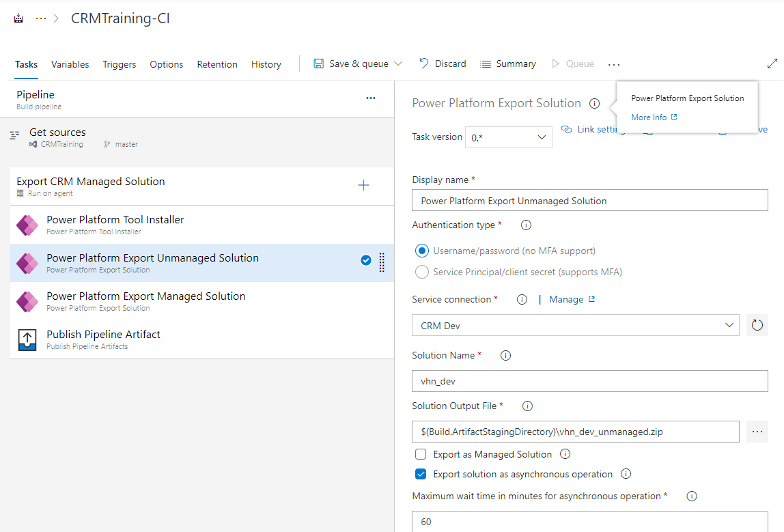Click the Summary button
The width and height of the screenshot is (784, 532).
point(508,64)
